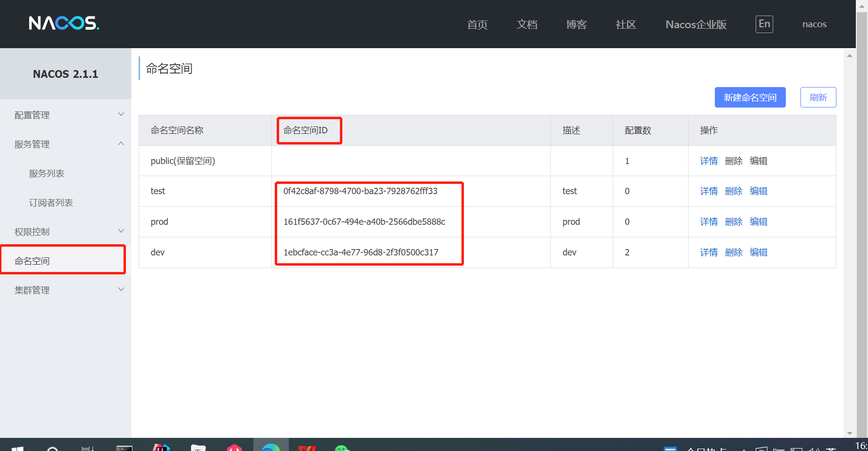Click namespace ID 0f42c8af-8798-4700-ba23-7928762fff33
This screenshot has width=868, height=451.
pos(360,191)
